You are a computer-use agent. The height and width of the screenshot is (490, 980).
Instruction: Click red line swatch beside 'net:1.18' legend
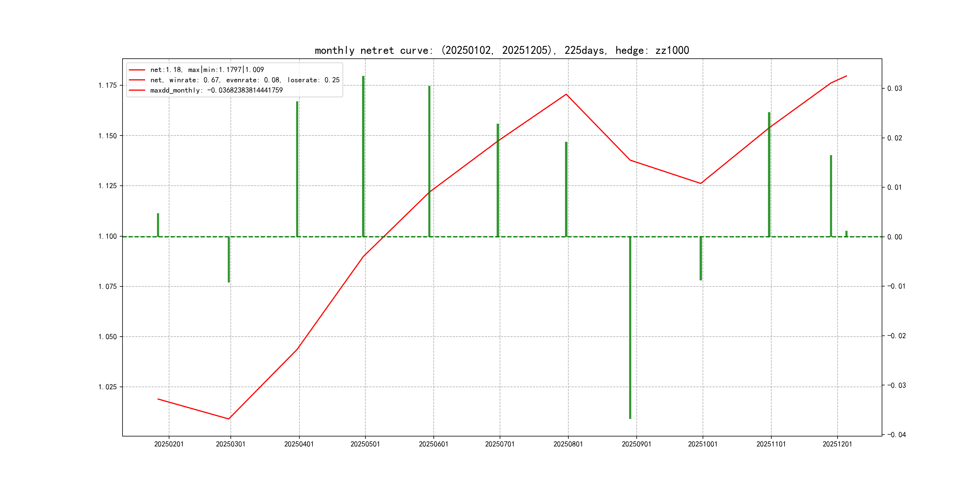(137, 70)
